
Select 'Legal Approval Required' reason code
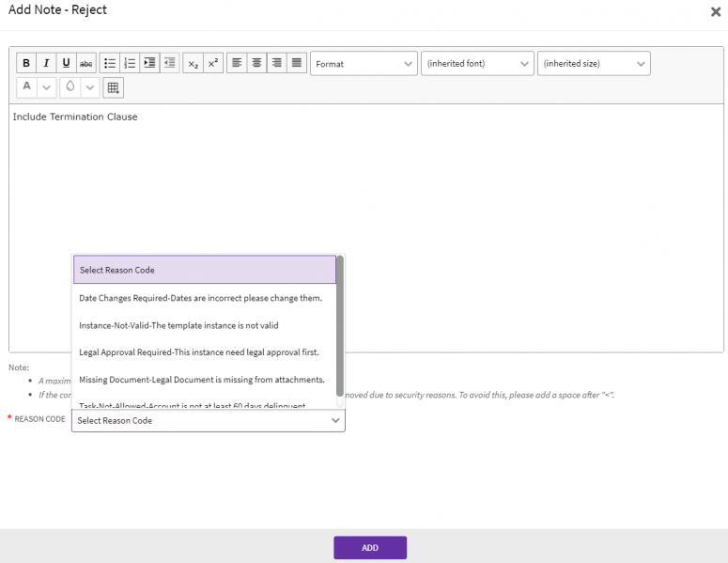pos(199,352)
